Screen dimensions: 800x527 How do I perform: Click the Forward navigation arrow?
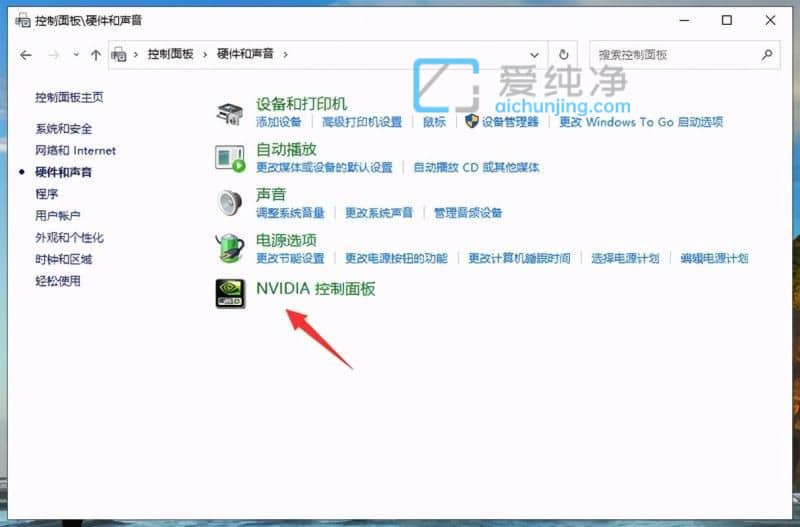(54, 55)
